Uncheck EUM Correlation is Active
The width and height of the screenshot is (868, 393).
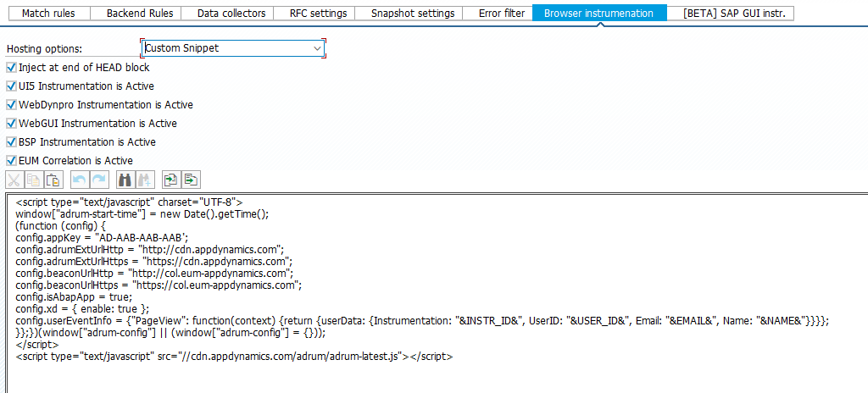(11, 161)
